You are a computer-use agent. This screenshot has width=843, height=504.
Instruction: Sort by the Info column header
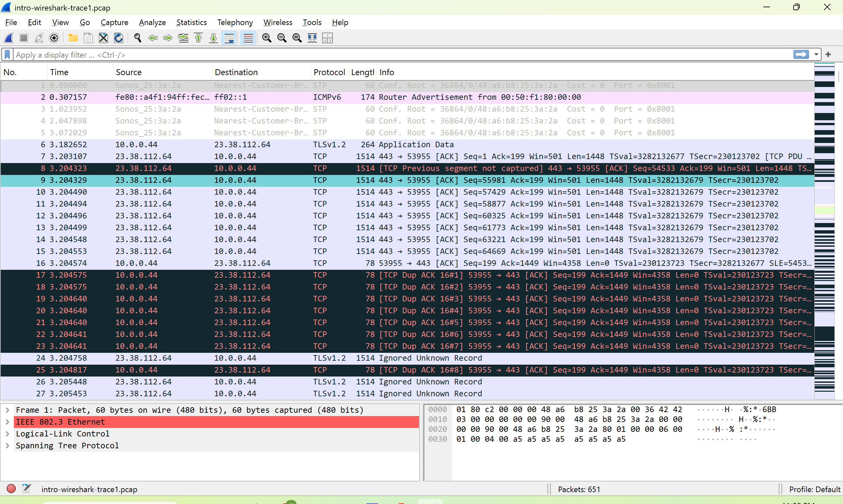click(595, 72)
